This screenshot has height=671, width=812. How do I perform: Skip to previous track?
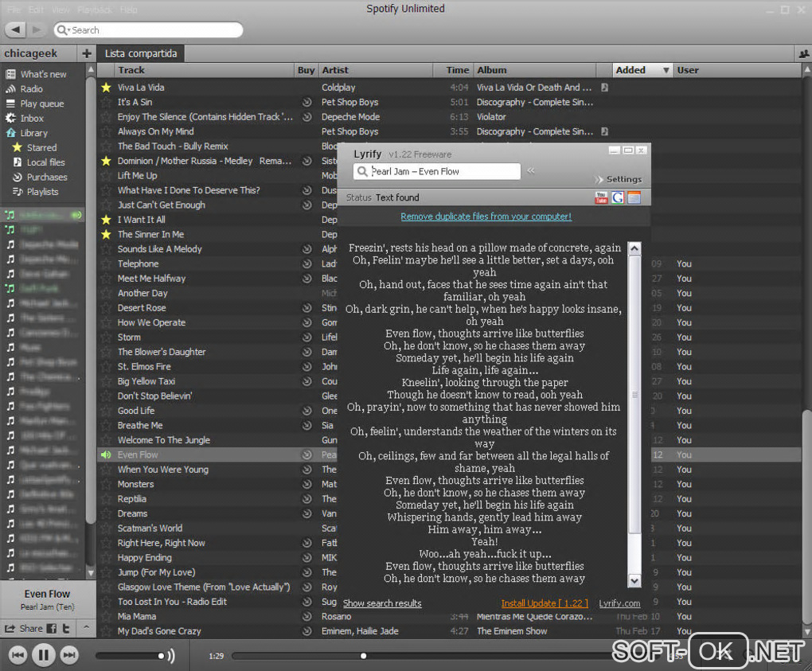[18, 655]
